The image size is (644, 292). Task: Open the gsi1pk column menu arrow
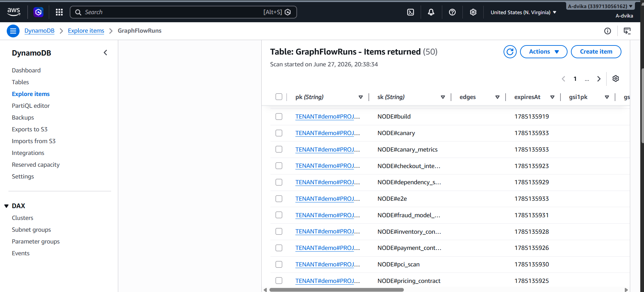click(x=607, y=97)
